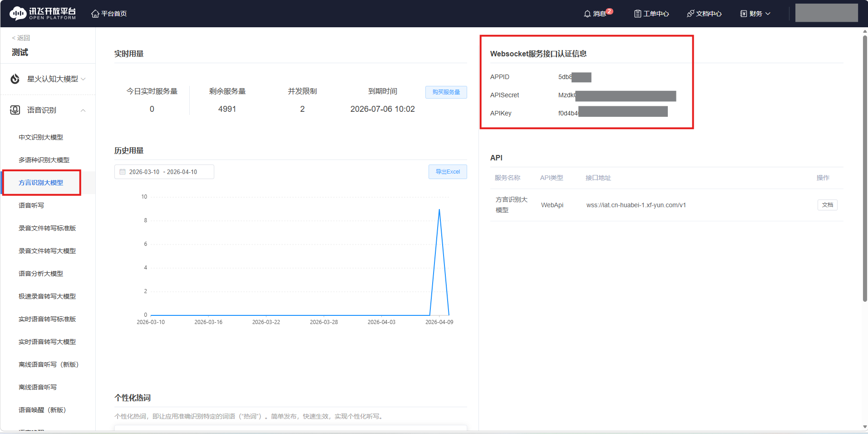The image size is (868, 434).
Task: Click the scrollbar down arrow
Action: pyautogui.click(x=865, y=427)
